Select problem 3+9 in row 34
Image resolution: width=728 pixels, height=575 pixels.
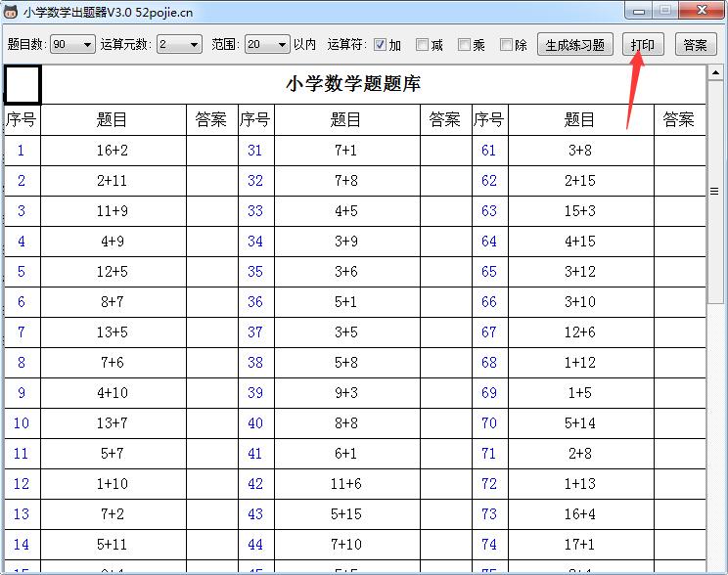pos(346,242)
